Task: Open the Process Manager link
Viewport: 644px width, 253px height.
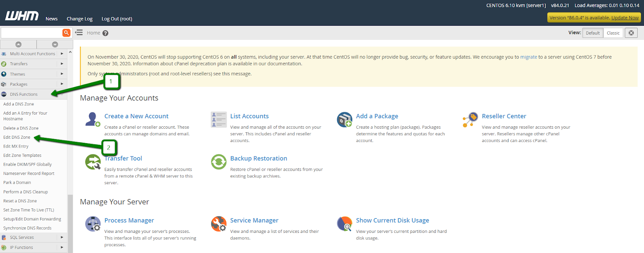Action: (x=129, y=220)
